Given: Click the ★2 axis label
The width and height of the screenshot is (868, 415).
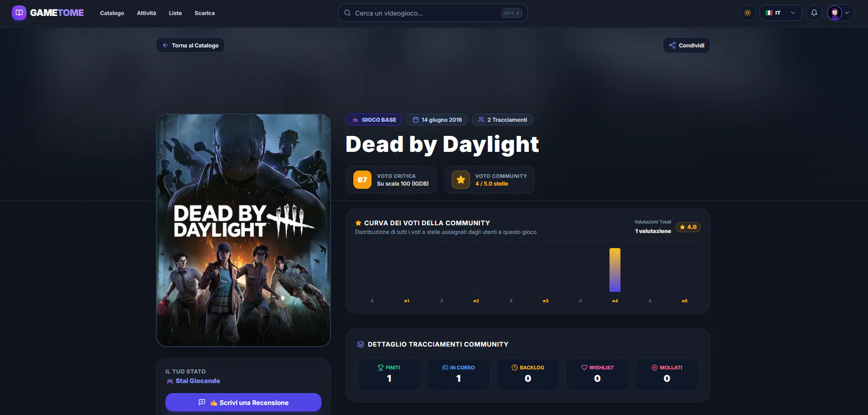Looking at the screenshot, I should (476, 301).
